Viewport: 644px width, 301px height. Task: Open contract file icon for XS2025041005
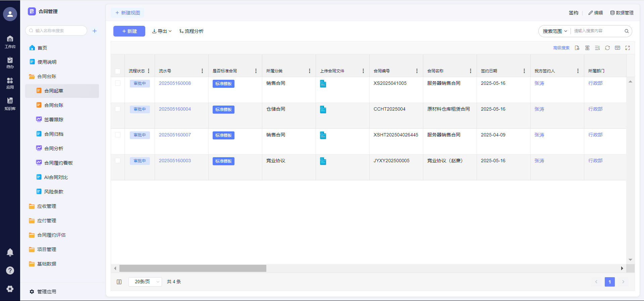point(323,84)
